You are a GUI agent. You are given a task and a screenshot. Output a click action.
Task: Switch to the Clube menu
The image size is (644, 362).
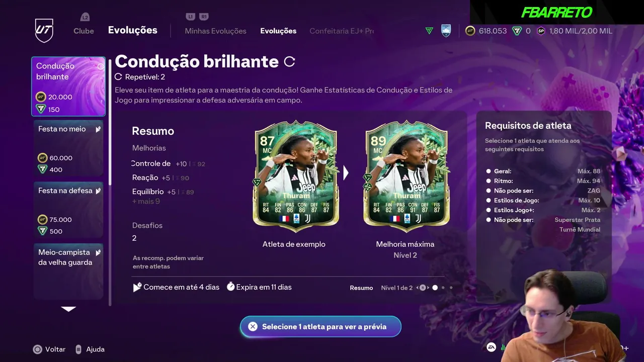(x=84, y=31)
